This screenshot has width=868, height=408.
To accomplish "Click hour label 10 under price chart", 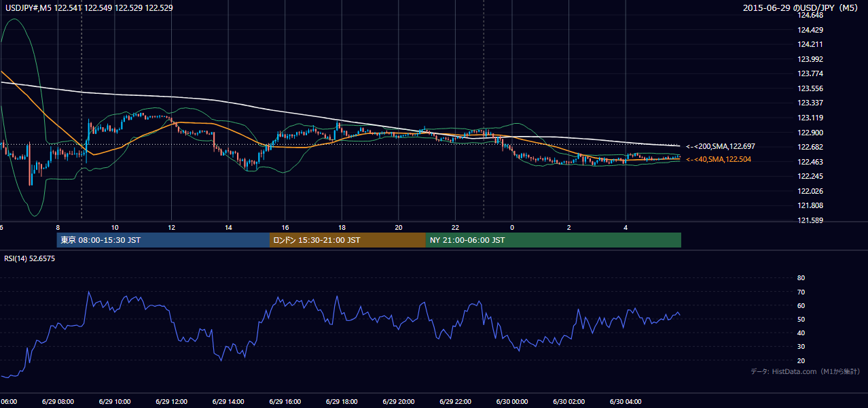I will (115, 228).
